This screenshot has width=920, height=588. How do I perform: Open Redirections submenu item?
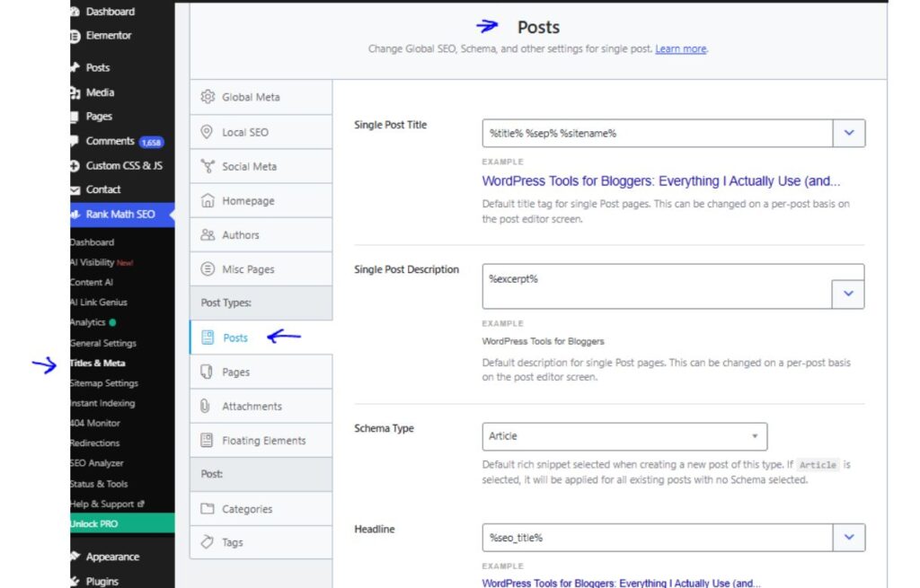(x=95, y=443)
